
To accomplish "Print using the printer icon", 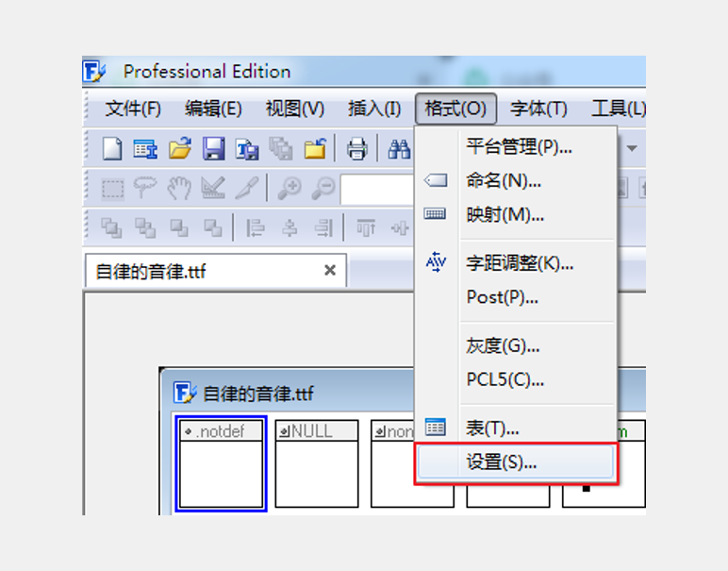I will 356,149.
